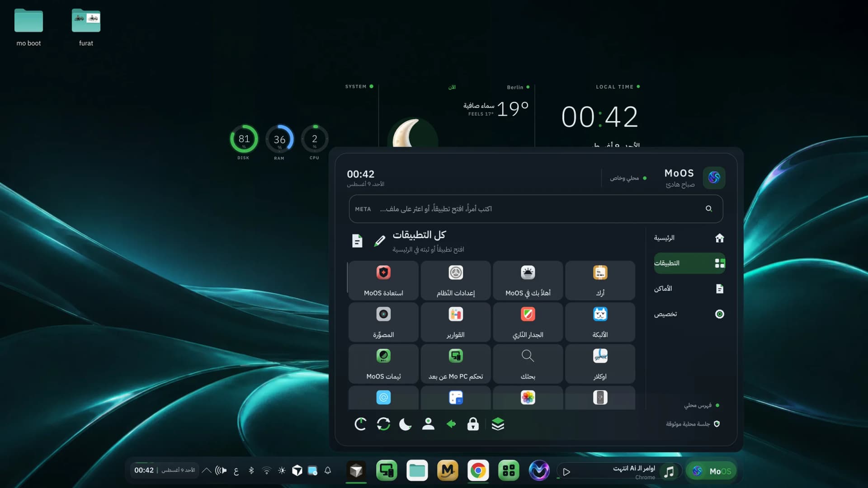Click the music note icon on taskbar
This screenshot has height=488, width=868.
point(669,472)
